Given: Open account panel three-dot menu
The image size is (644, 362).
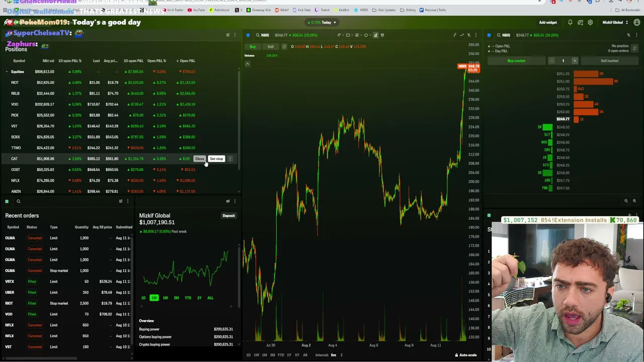Looking at the screenshot, I should pos(234,202).
